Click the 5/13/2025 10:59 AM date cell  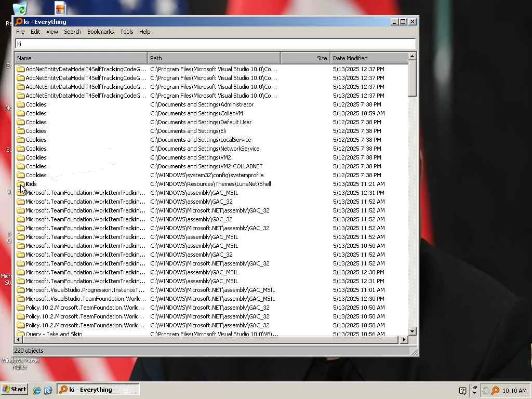[x=358, y=113]
